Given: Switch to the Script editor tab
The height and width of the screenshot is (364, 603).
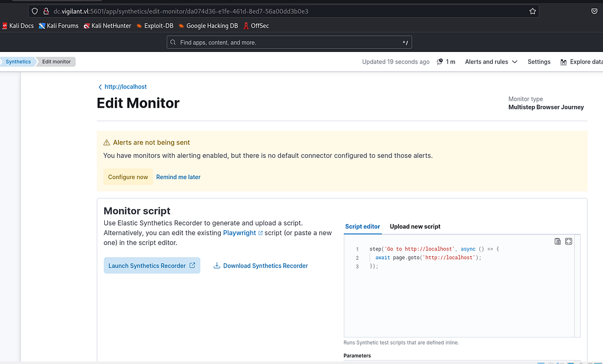Looking at the screenshot, I should [362, 226].
